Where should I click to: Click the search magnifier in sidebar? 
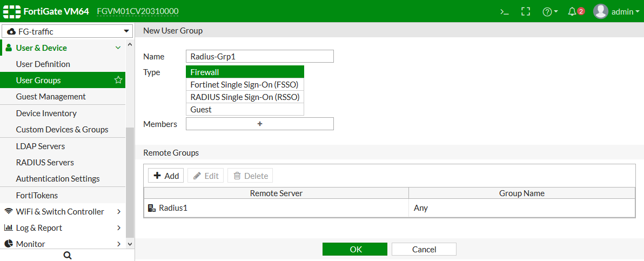pos(68,255)
